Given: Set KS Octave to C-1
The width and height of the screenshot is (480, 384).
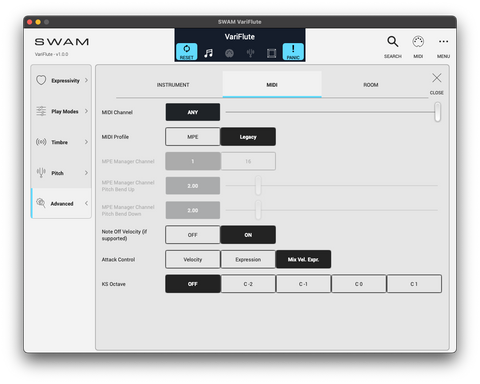Looking at the screenshot, I should (x=303, y=284).
